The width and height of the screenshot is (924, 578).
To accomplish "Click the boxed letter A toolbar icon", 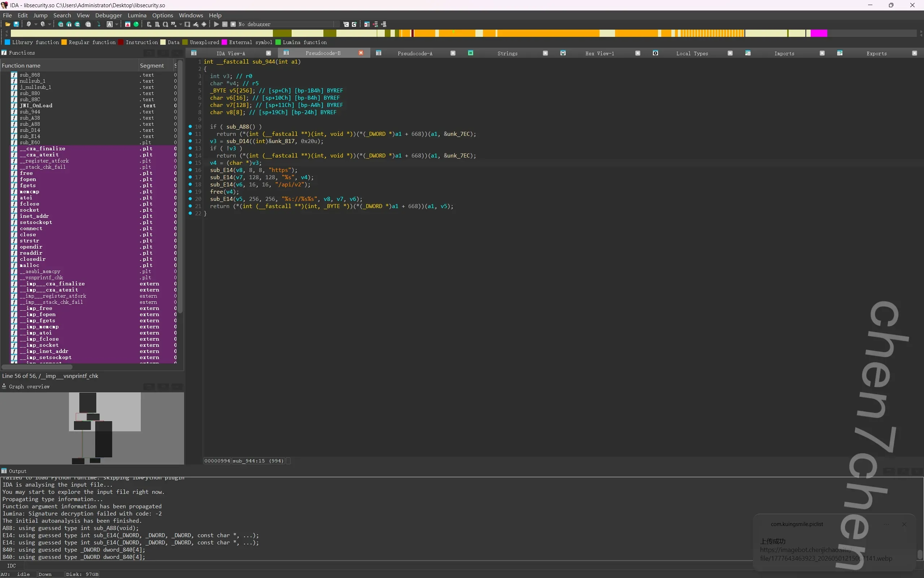I will [110, 24].
